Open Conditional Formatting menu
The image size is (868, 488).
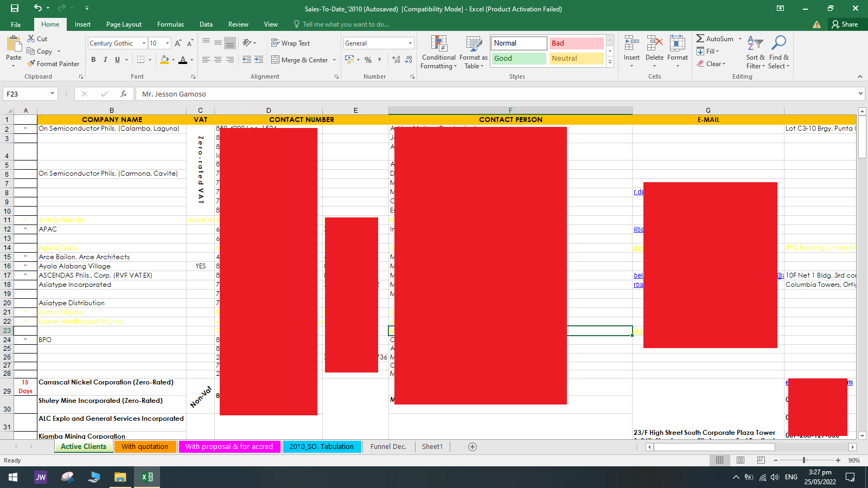tap(439, 52)
